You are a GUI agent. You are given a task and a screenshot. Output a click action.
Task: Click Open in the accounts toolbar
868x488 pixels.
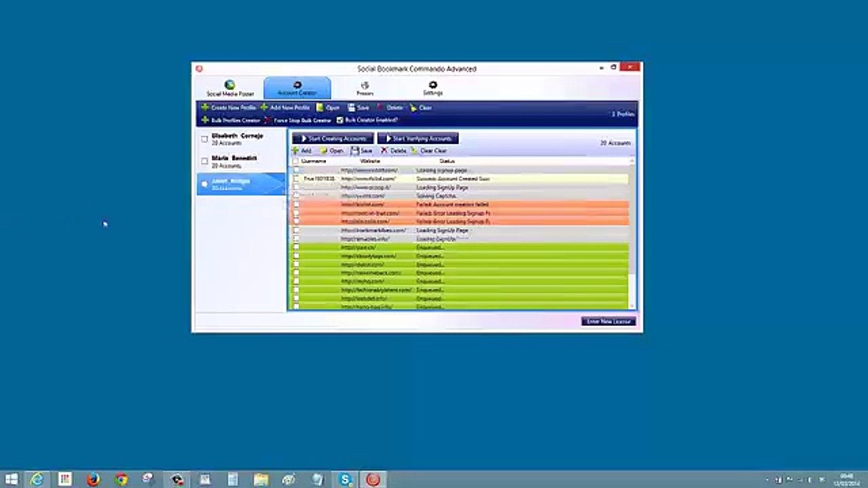coord(332,150)
